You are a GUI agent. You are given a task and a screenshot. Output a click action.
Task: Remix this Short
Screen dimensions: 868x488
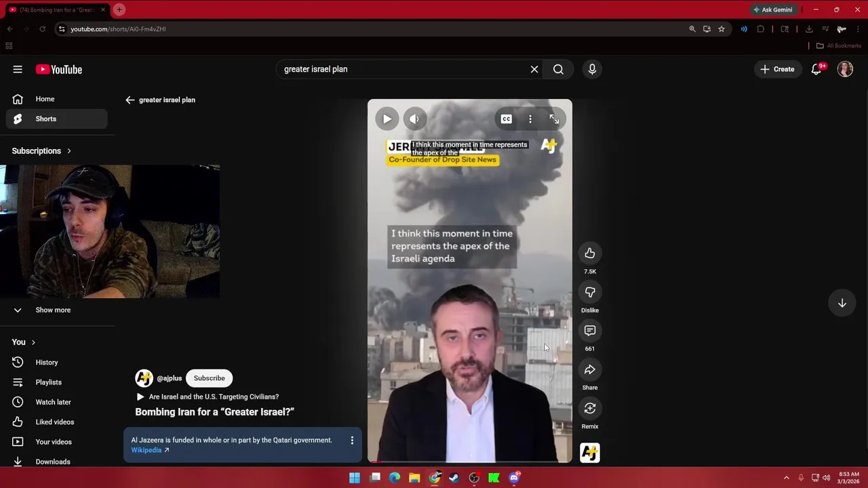click(590, 408)
